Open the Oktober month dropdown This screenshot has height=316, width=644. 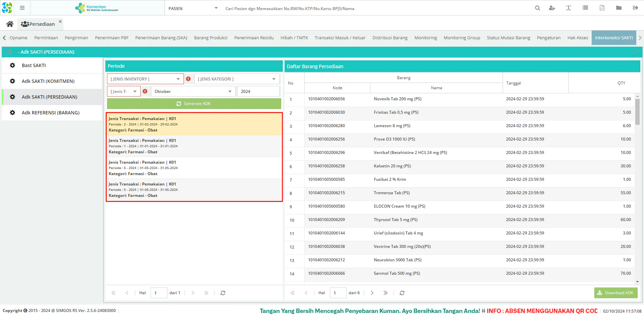coord(193,92)
